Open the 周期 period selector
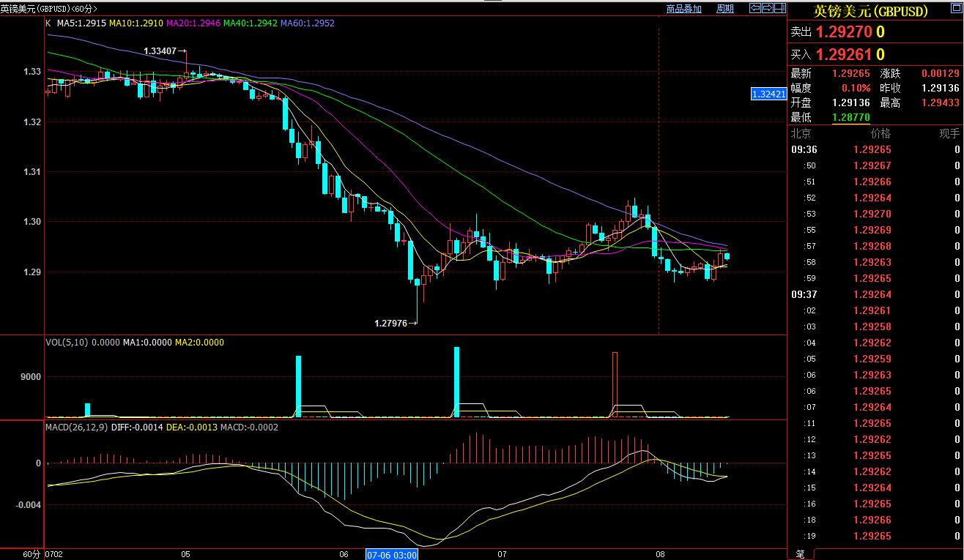Screen dimensions: 964x560 click(x=724, y=9)
